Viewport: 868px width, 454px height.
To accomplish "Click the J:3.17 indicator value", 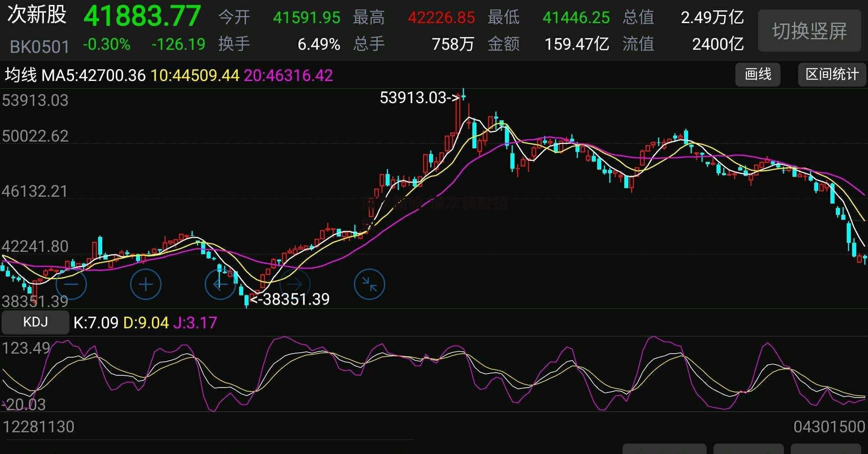I will click(195, 323).
